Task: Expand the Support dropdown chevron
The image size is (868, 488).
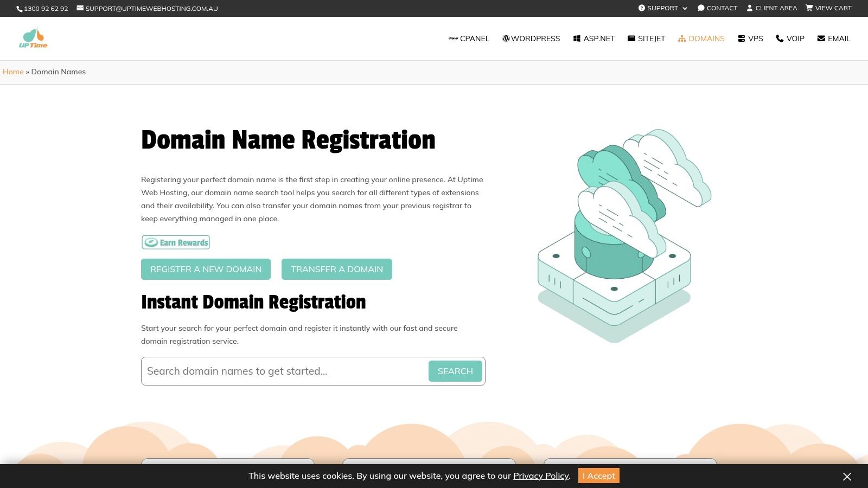Action: (x=685, y=8)
